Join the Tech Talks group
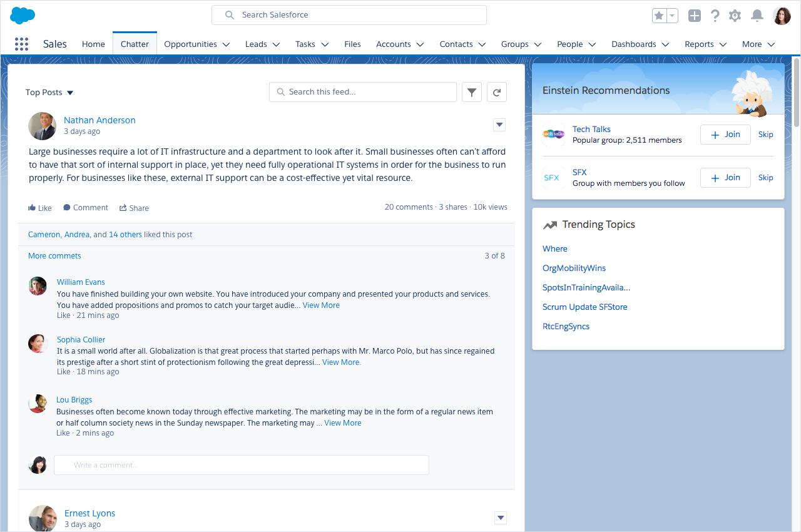 tap(725, 134)
